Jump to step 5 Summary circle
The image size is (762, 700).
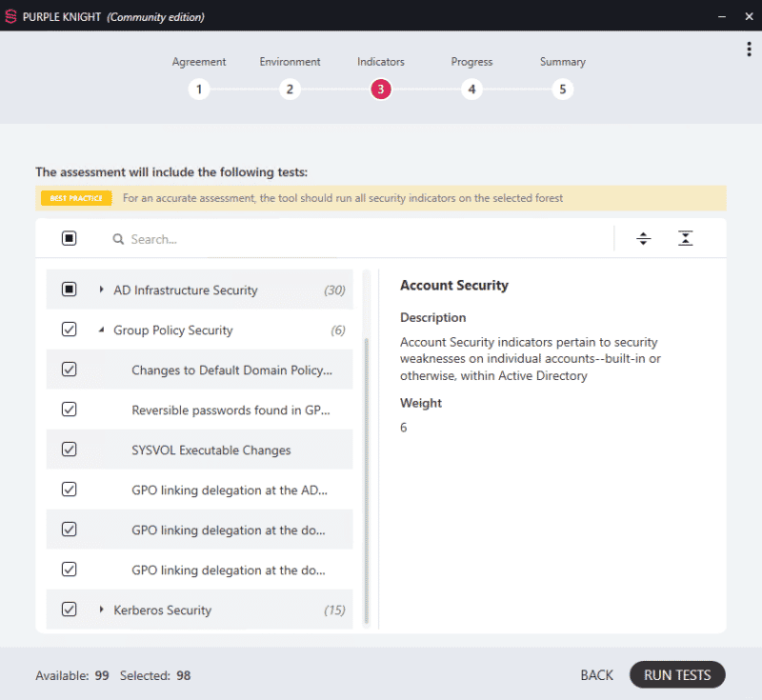tap(563, 90)
